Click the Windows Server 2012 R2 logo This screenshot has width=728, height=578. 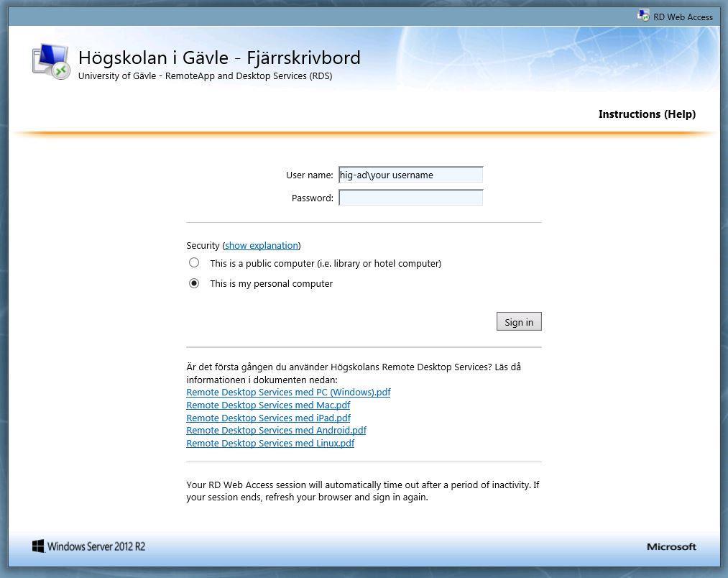[88, 546]
